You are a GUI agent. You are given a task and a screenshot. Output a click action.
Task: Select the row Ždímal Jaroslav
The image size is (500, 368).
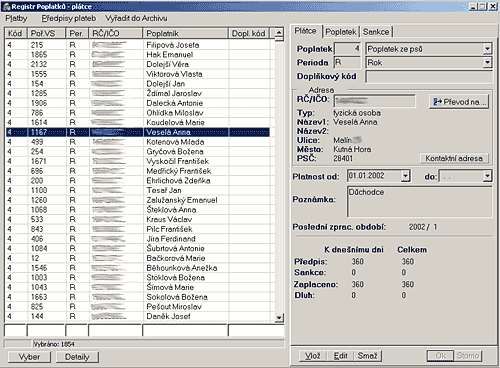tap(137, 93)
